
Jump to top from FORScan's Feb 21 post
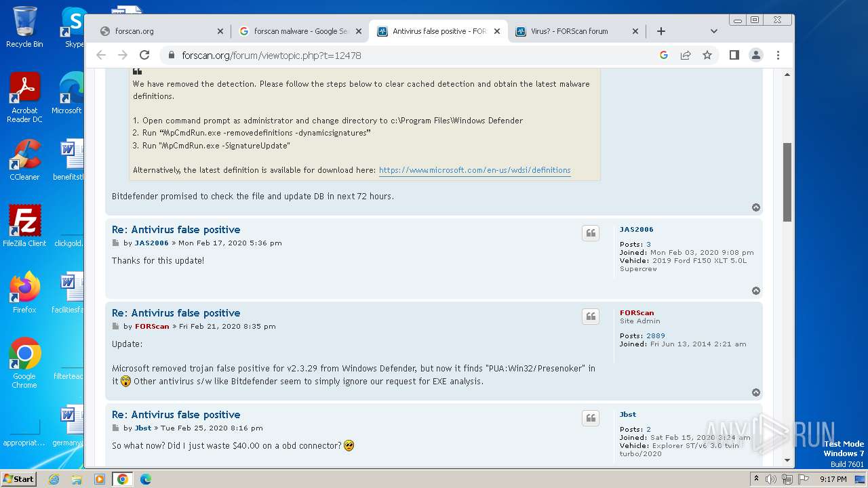point(756,392)
